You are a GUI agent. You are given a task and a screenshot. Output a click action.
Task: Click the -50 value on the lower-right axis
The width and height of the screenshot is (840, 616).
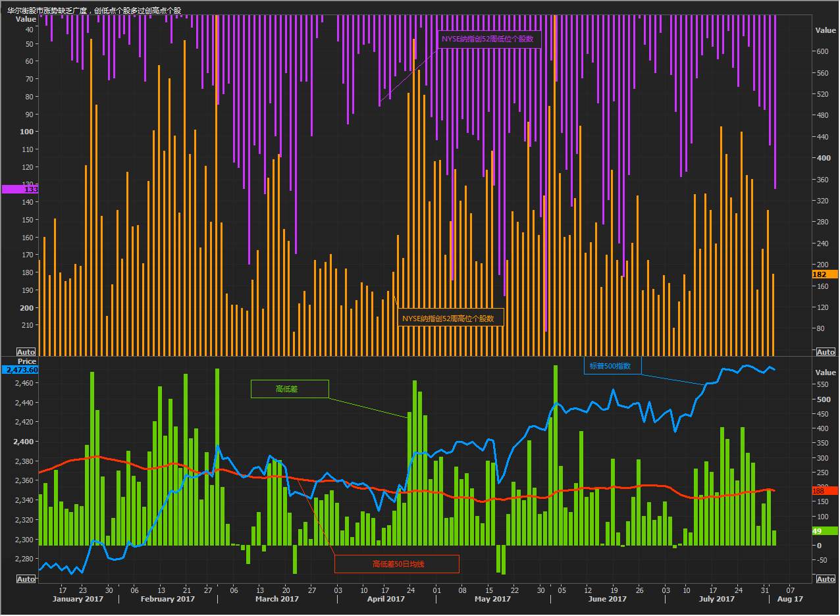click(824, 560)
